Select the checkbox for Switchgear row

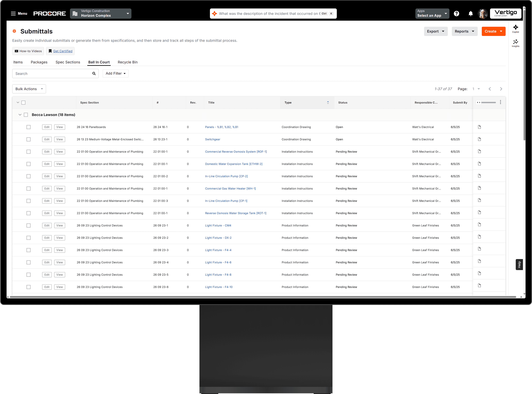pyautogui.click(x=28, y=139)
